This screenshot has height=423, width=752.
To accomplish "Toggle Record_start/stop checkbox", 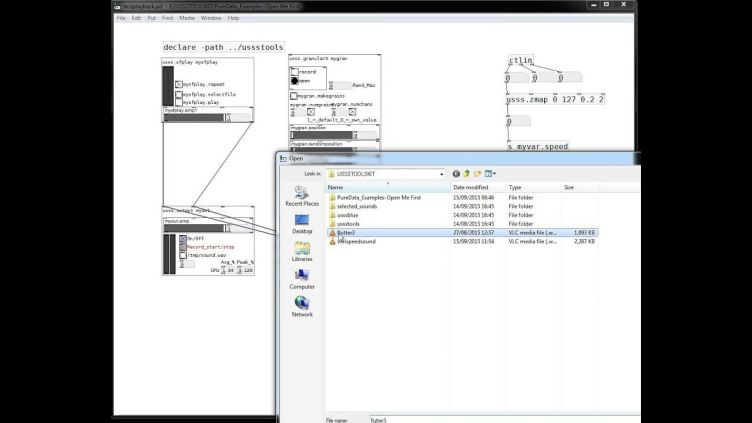I will pyautogui.click(x=183, y=247).
